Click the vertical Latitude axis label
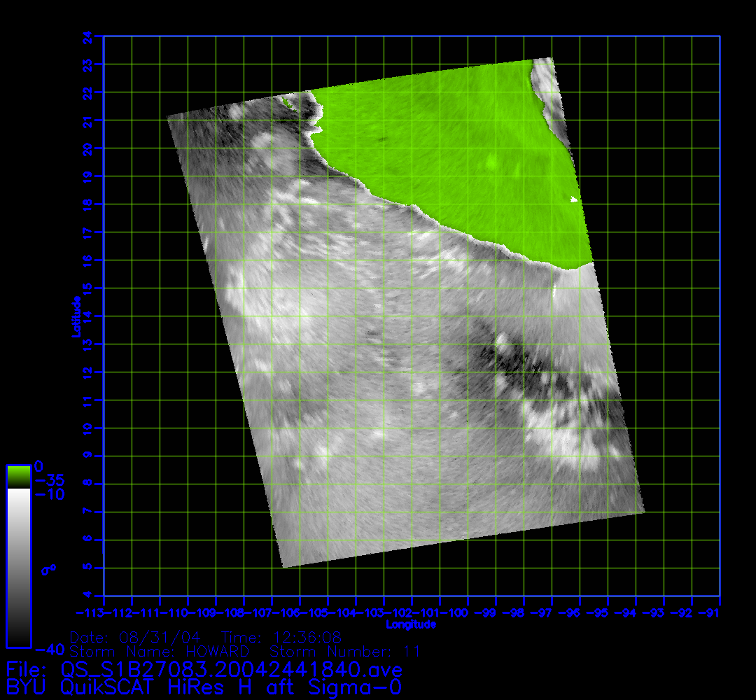This screenshot has width=756, height=700. coord(75,316)
